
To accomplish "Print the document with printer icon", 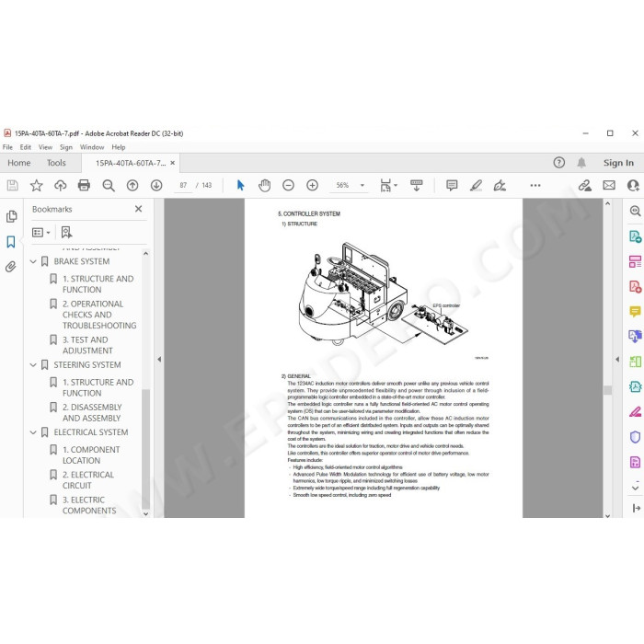I will coord(84,186).
